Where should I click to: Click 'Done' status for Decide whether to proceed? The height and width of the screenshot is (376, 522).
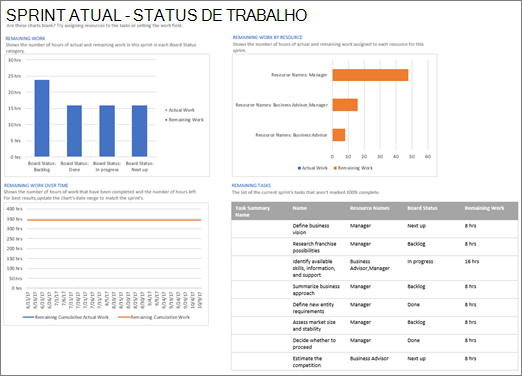click(413, 340)
